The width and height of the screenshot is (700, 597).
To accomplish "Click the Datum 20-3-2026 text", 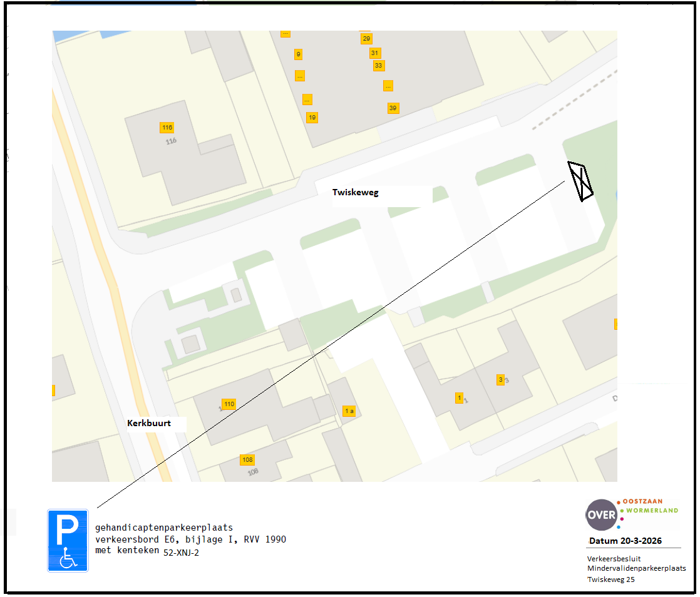I will coord(625,541).
